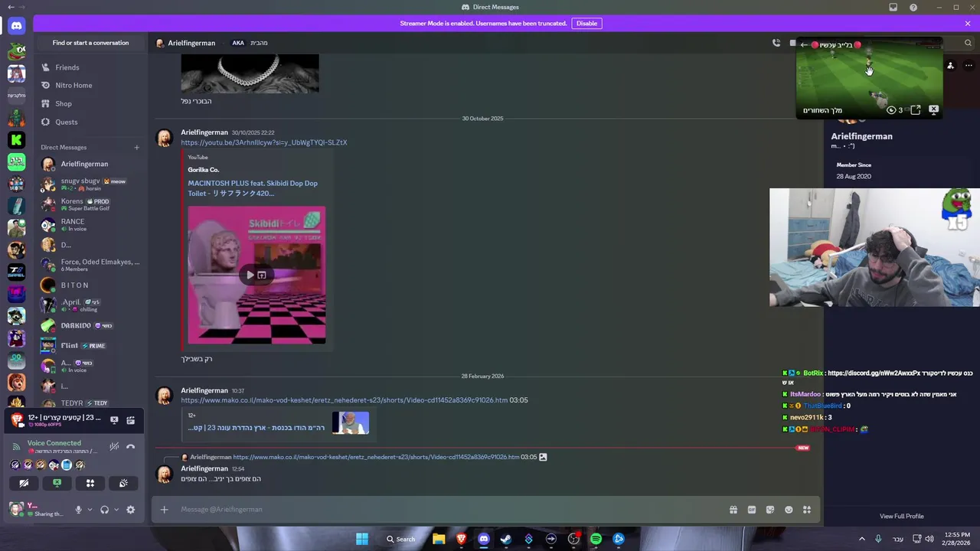Click Find or start a conversation box
Image resolution: width=980 pixels, height=551 pixels.
click(x=90, y=43)
